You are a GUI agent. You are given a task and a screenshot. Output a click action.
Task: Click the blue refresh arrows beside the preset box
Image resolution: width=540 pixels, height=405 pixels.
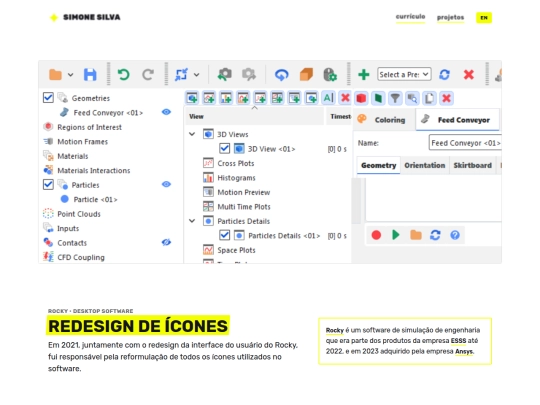click(444, 74)
